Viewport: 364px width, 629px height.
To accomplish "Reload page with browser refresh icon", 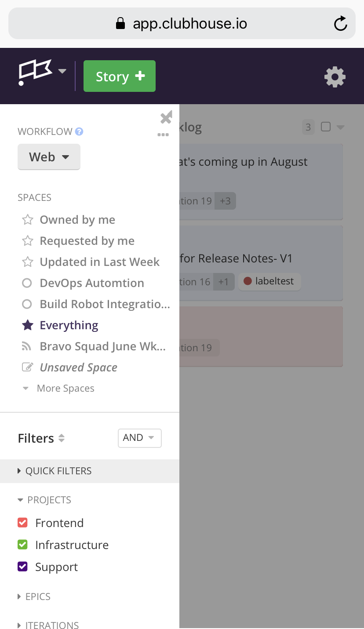I will click(x=341, y=24).
